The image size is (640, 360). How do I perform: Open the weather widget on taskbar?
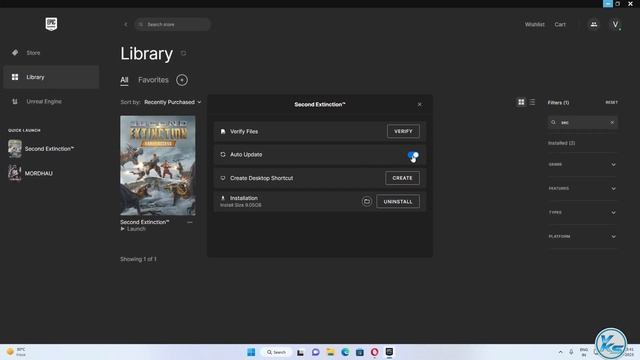16,352
